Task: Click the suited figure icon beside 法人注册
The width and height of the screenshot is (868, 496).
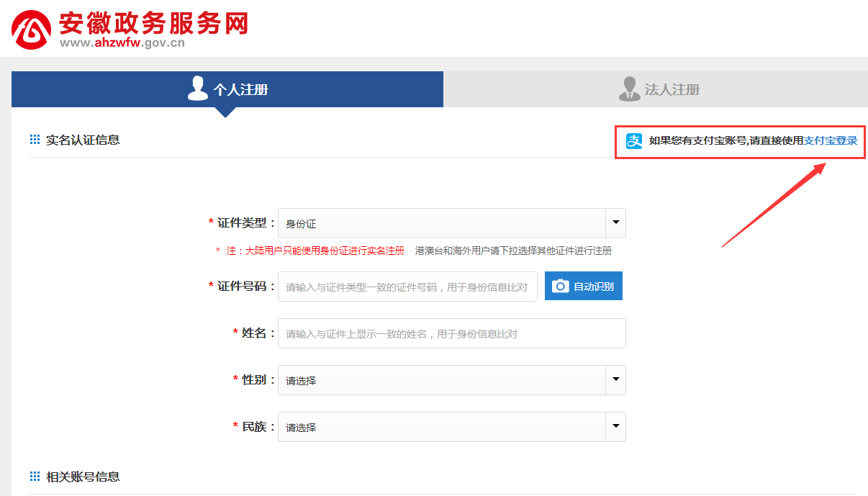Action: (x=629, y=89)
